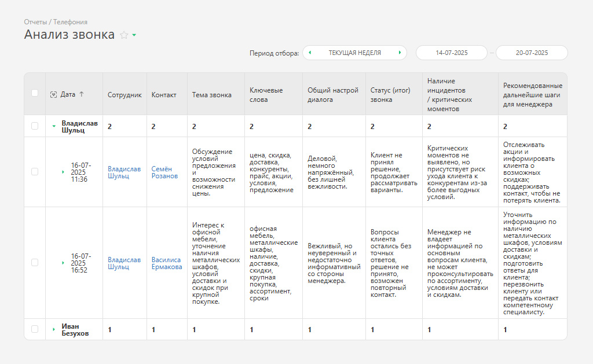Click count 1 under Ключевые слова in Иван Безухов row
593x364 pixels.
[251, 330]
